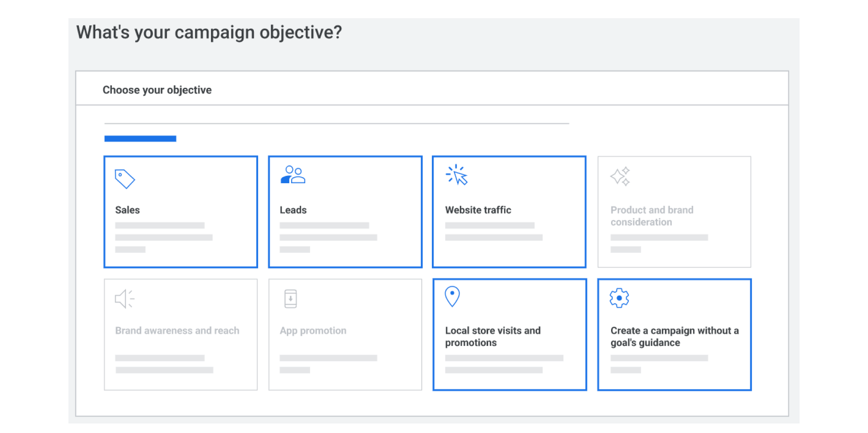The image size is (868, 433).
Task: Click the Choose your objective section header
Action: pos(157,90)
